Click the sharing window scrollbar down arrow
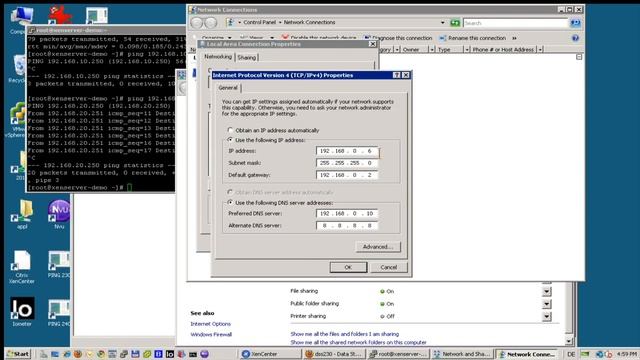Image resolution: width=640 pixels, height=360 pixels. 569,341
